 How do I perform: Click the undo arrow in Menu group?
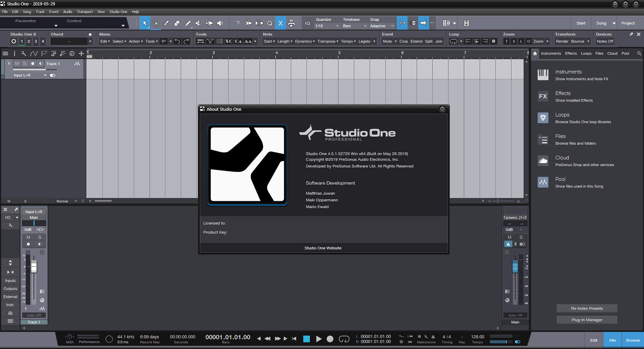177,41
